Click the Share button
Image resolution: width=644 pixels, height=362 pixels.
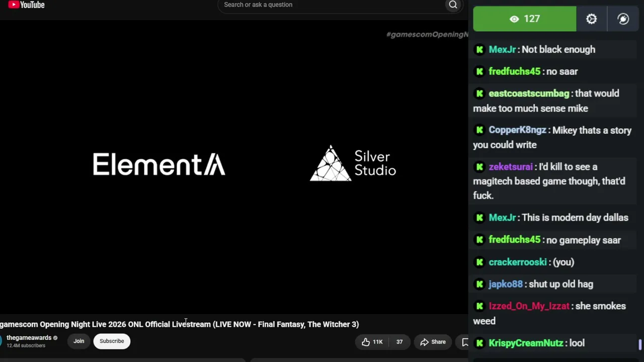click(433, 342)
